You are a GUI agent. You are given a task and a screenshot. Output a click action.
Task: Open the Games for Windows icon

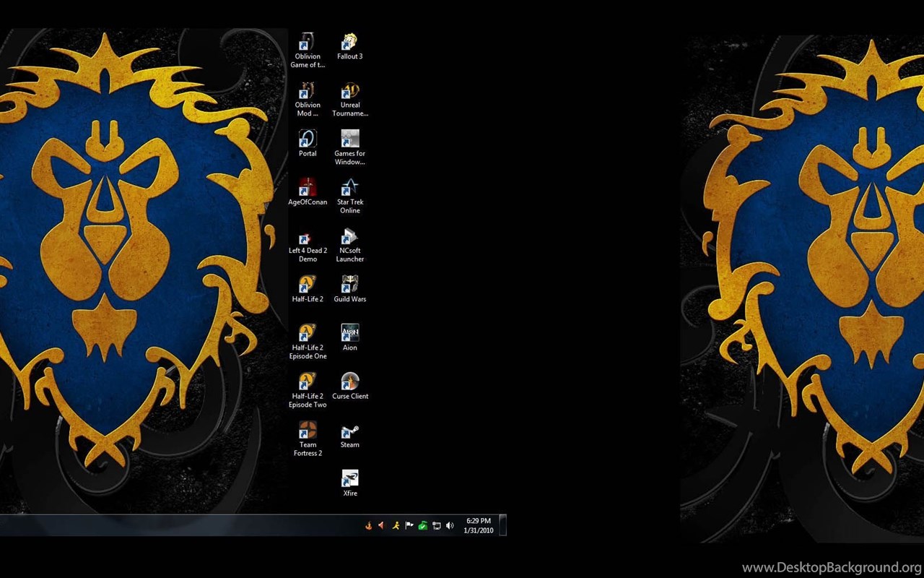(x=350, y=147)
